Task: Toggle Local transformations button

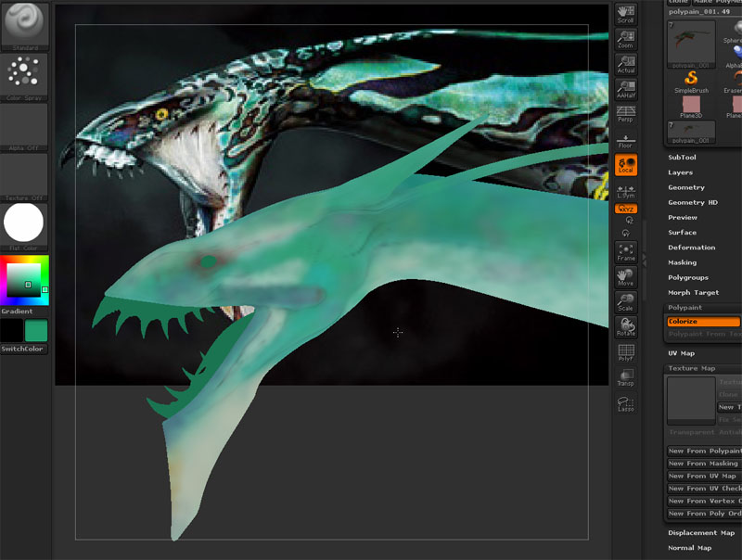Action: click(625, 165)
